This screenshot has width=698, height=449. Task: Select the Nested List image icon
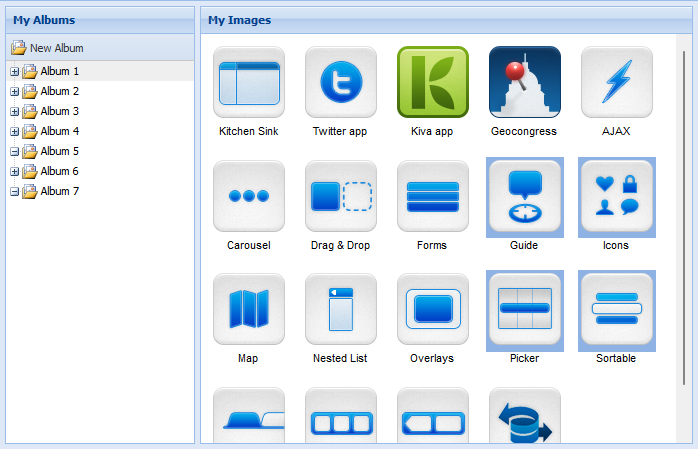(x=341, y=309)
